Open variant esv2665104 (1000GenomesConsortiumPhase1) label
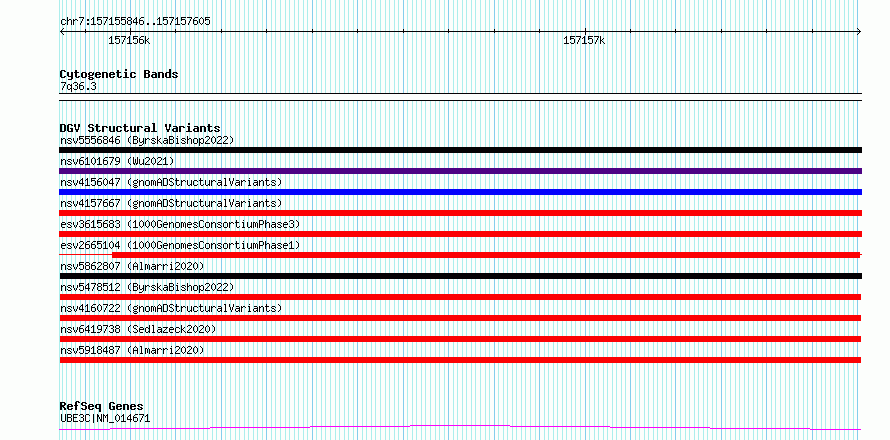 [x=180, y=245]
